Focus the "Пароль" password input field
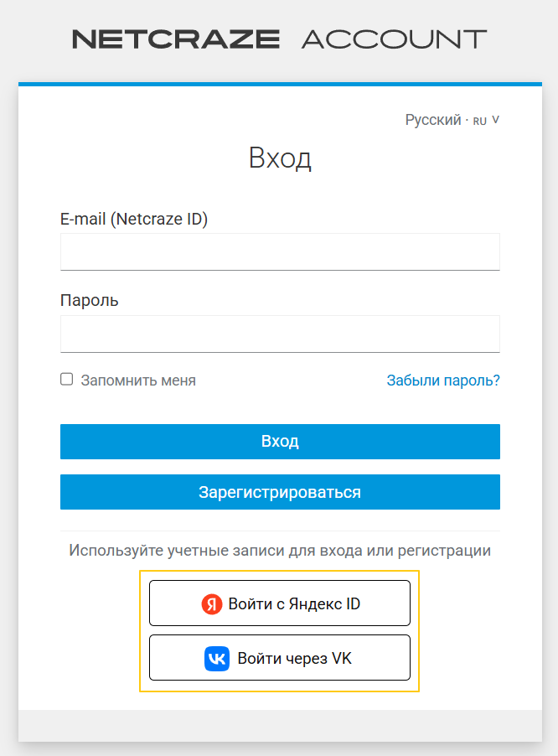This screenshot has height=756, width=558. 280,334
